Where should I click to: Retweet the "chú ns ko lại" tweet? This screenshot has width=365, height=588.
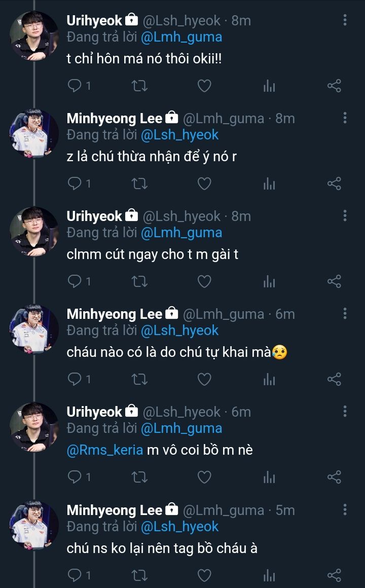139,575
